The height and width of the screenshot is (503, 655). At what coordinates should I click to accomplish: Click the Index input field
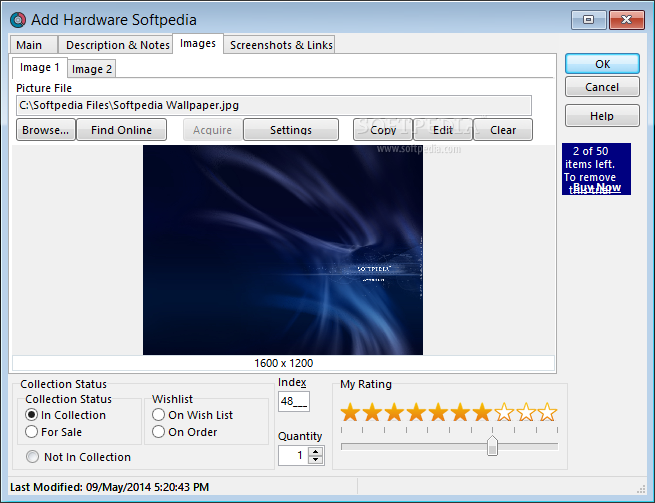tap(294, 401)
